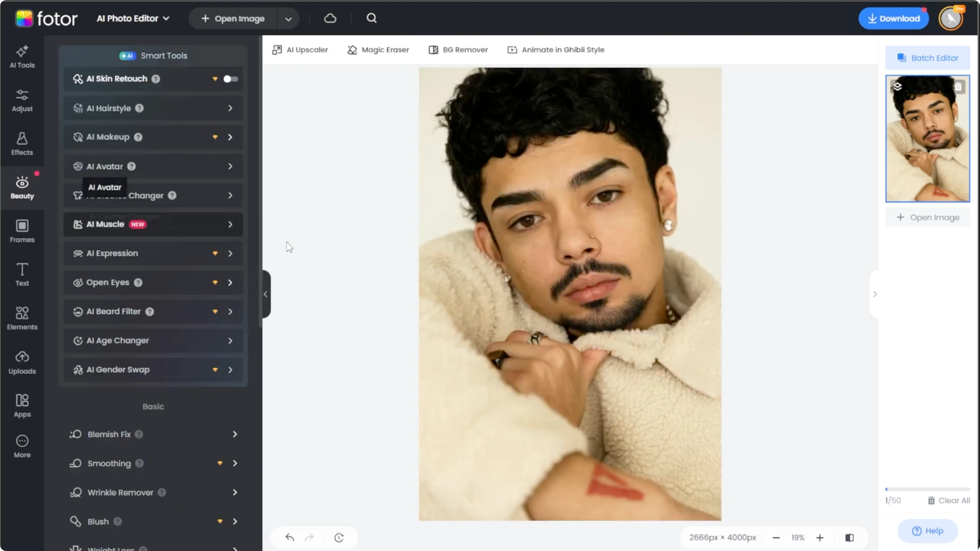Click the Smart Tools section header
Screen dimensions: 980x551
(153, 56)
